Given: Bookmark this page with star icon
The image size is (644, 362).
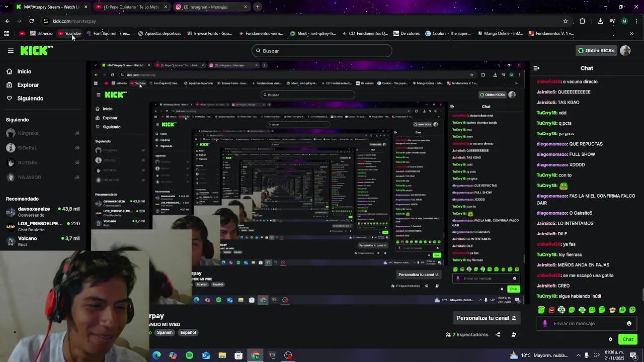Looking at the screenshot, I should coord(566,21).
